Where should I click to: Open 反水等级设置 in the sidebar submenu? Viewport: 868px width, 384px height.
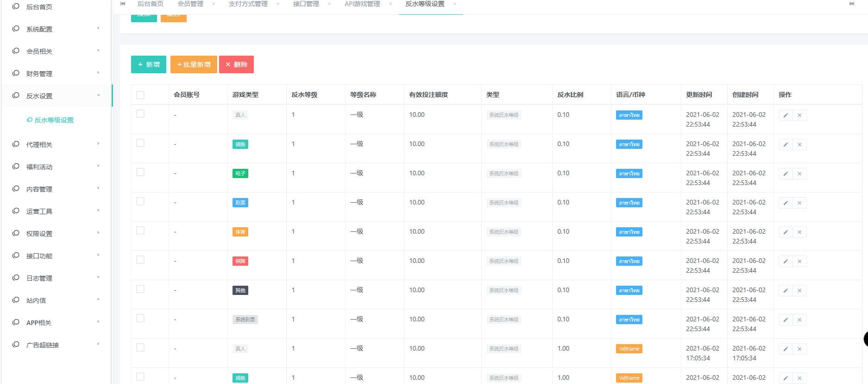click(x=54, y=120)
